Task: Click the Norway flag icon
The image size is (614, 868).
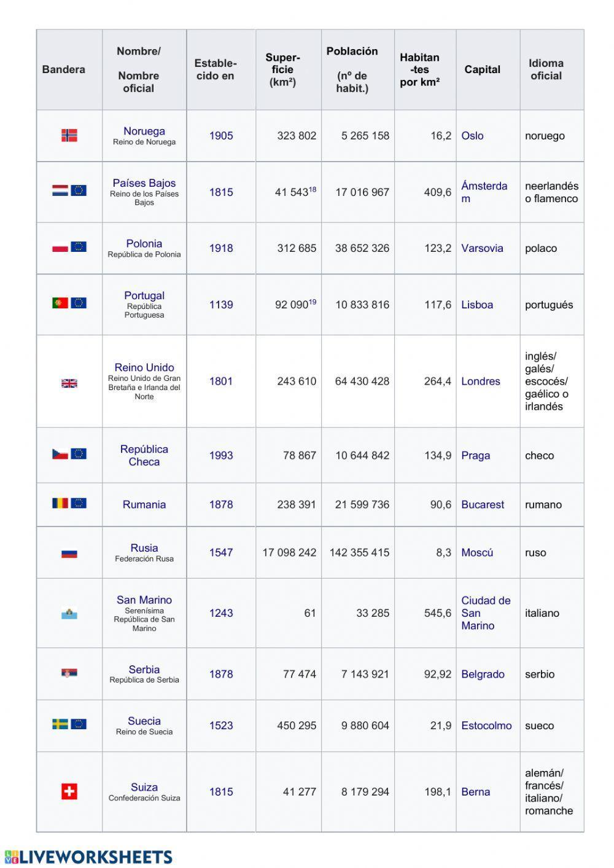Action: [x=69, y=135]
